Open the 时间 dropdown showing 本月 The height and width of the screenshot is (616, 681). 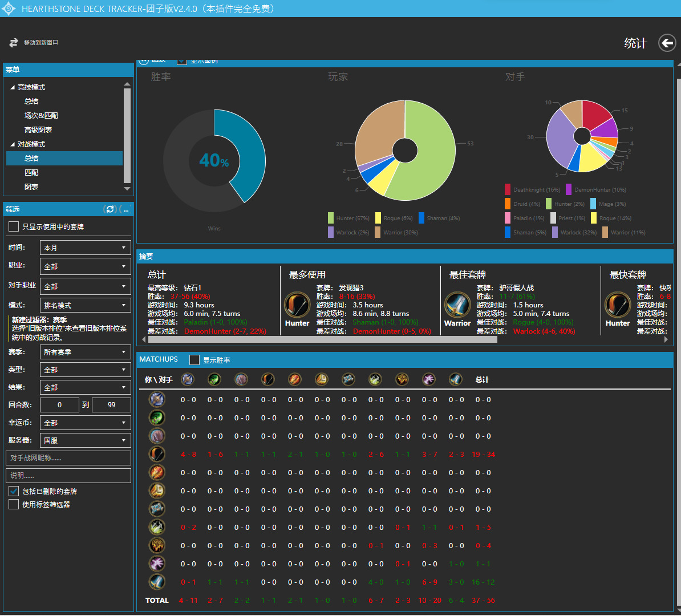click(85, 248)
